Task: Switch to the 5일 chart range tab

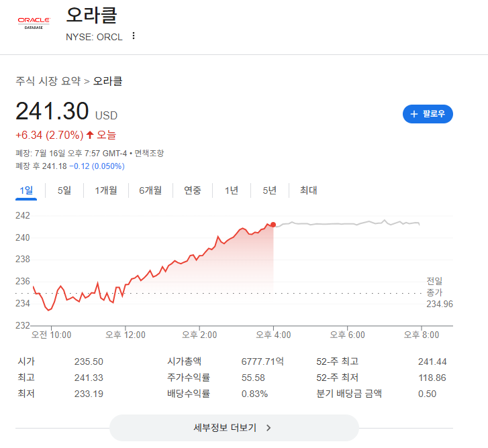Action: (x=64, y=190)
